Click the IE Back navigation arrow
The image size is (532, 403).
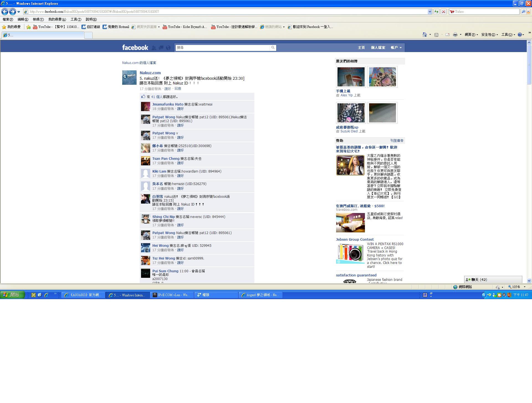[x=5, y=12]
